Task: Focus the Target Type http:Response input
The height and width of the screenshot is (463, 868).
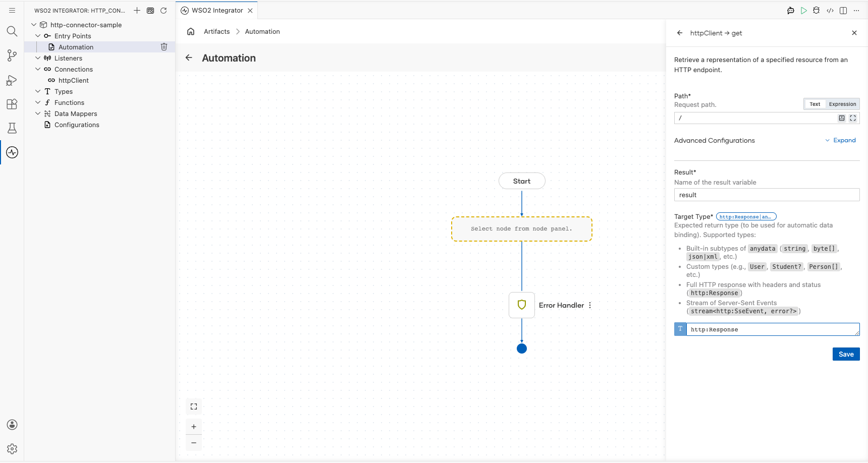Action: pos(773,329)
